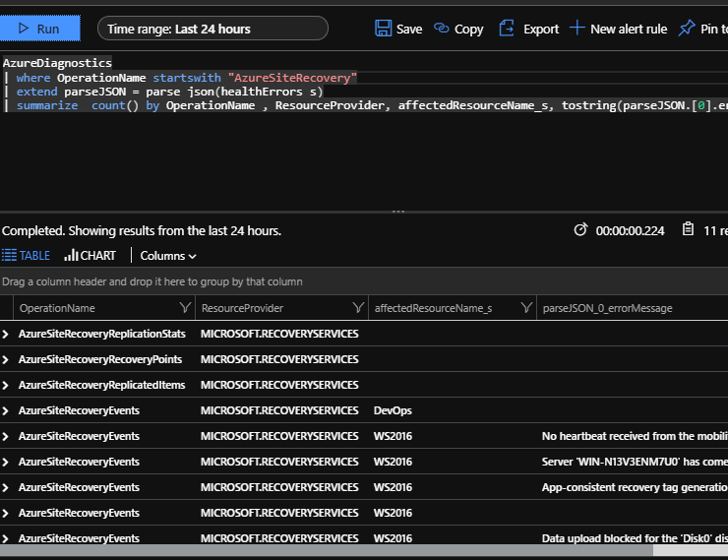Screen dimensions: 728x560
Task: Click the editor splitter handle dots
Action: pos(398,212)
